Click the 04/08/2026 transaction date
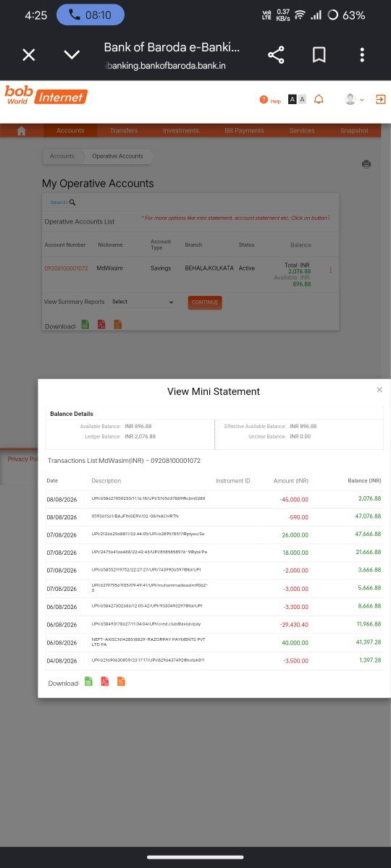 click(x=61, y=660)
